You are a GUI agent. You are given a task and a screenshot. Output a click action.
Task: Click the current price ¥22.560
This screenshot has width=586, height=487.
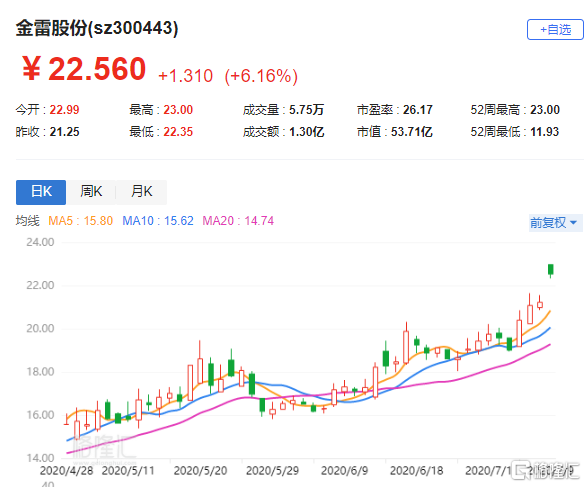coord(84,69)
